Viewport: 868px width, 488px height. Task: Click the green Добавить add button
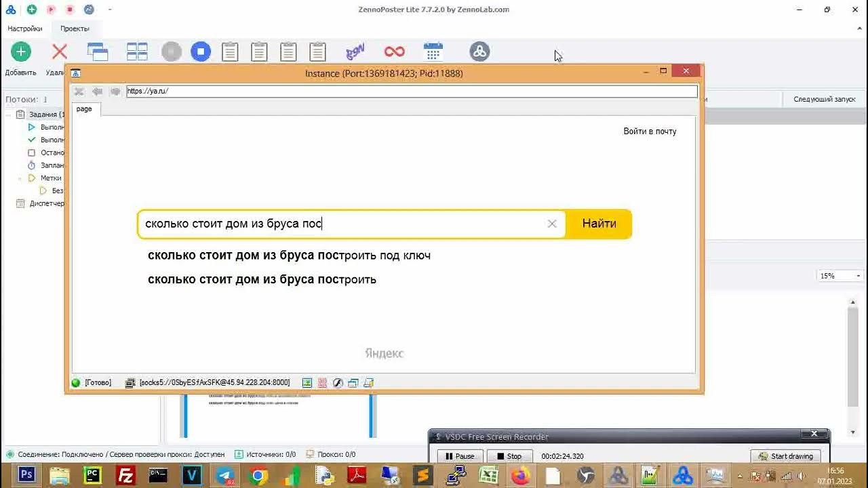[20, 52]
